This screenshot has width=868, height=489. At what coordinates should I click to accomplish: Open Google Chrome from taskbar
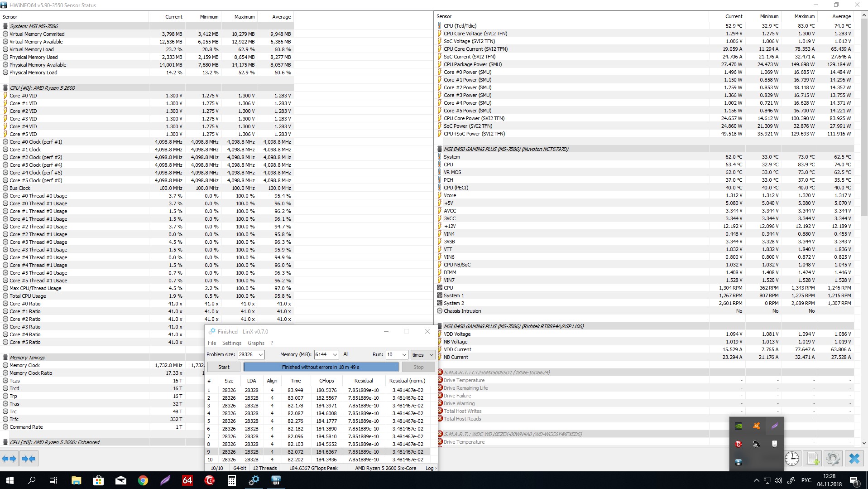click(x=143, y=480)
